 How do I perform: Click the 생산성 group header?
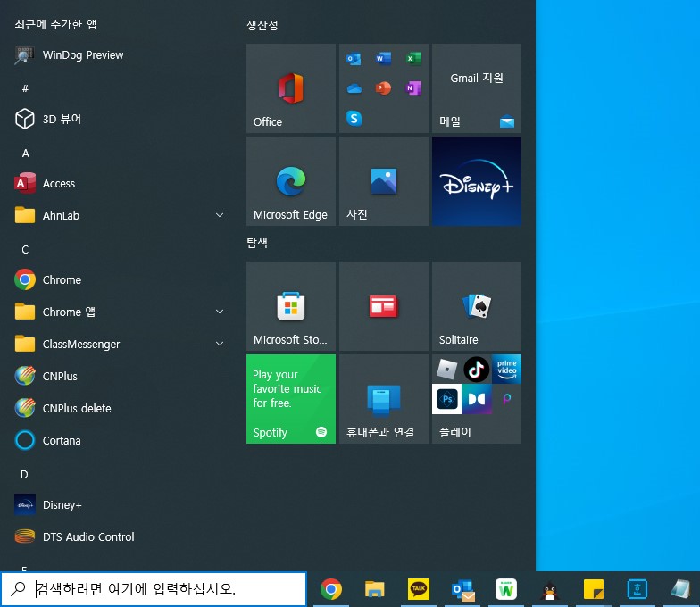262,25
